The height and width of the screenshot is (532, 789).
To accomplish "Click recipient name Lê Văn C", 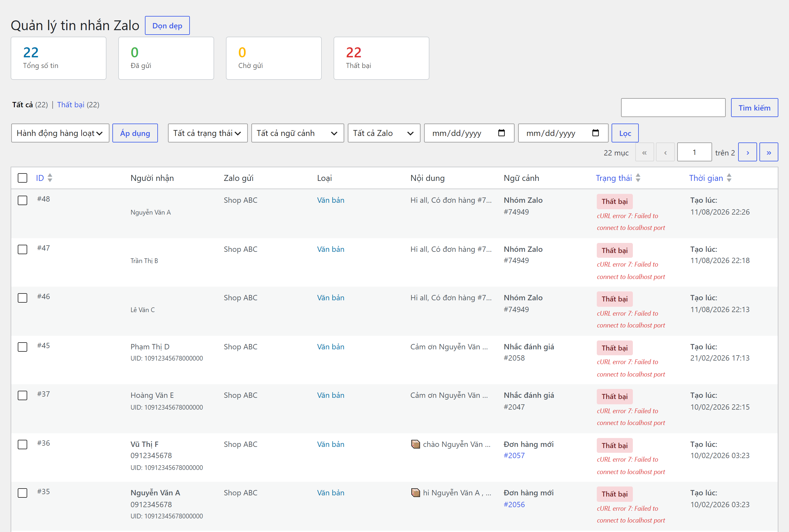I will click(x=143, y=310).
